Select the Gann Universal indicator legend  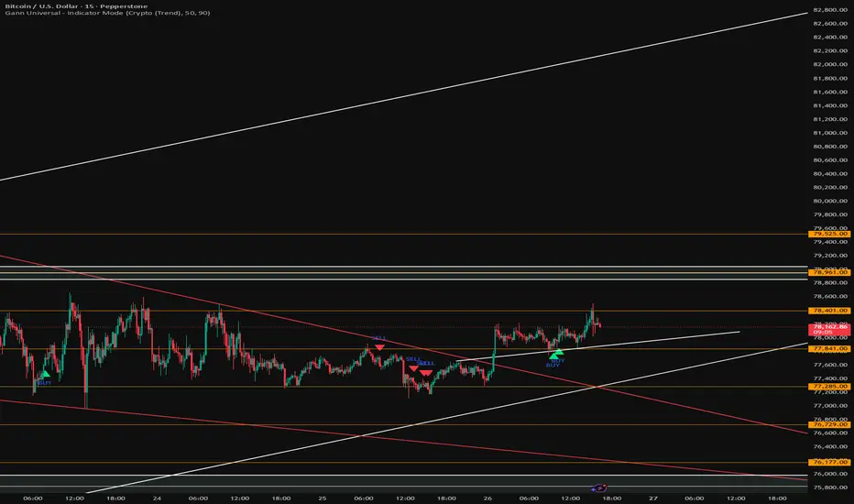click(x=107, y=13)
